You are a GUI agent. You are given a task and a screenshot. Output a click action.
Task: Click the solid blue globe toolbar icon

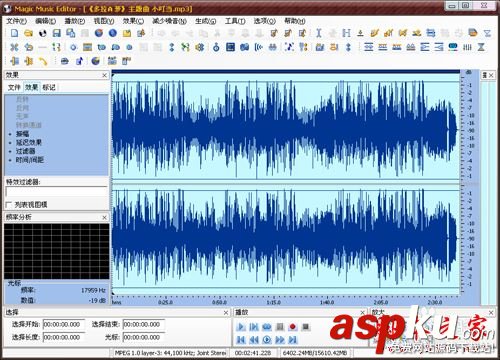point(113,33)
